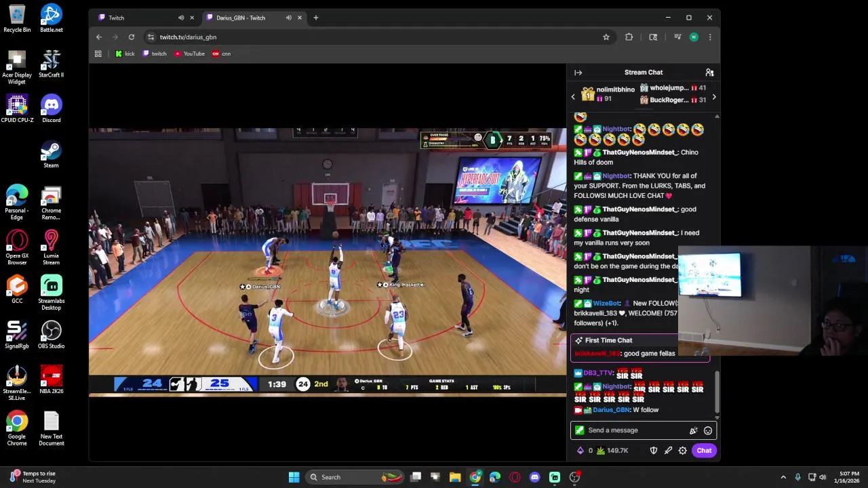Close the Darius_GBN - Twitch tab
The width and height of the screenshot is (868, 488).
299,18
